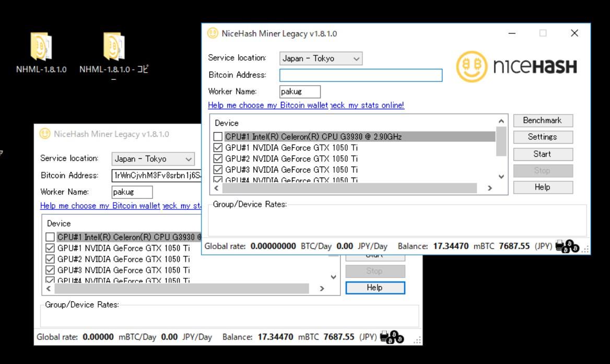Click the greyed Stop button in the front window
610x364 pixels.
pyautogui.click(x=543, y=171)
